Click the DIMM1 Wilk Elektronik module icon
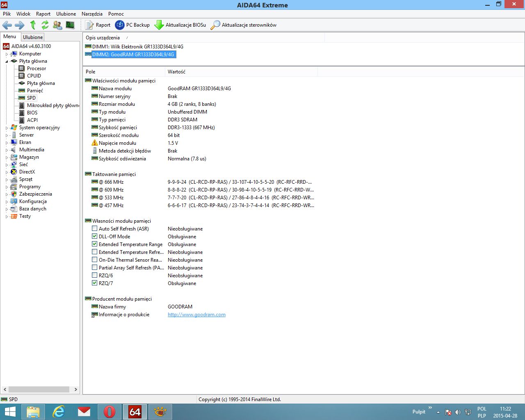This screenshot has height=420, width=525. 88,47
